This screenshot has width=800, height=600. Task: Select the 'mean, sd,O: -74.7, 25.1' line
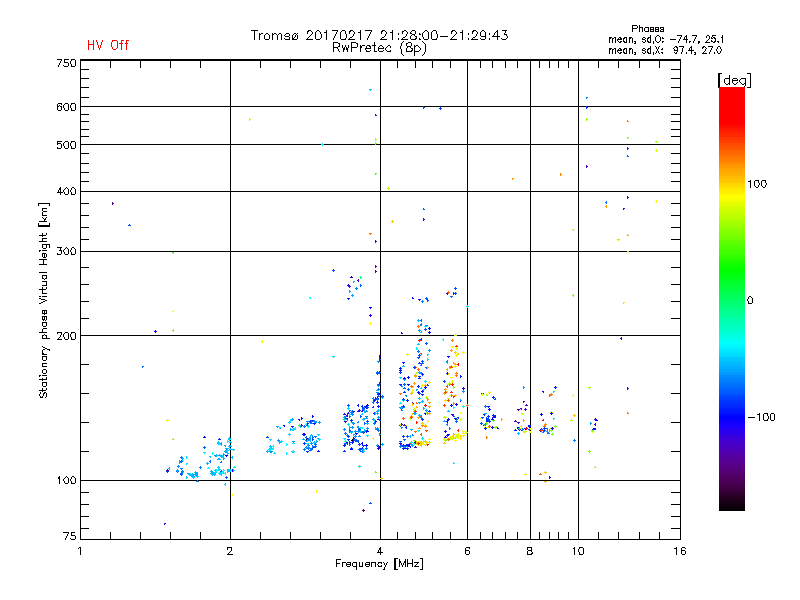tap(666, 39)
